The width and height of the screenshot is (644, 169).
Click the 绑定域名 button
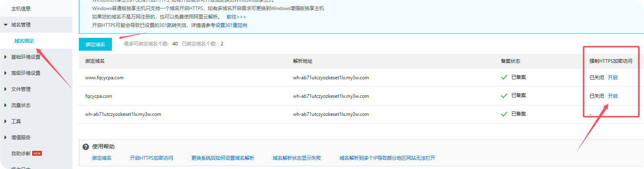point(95,44)
